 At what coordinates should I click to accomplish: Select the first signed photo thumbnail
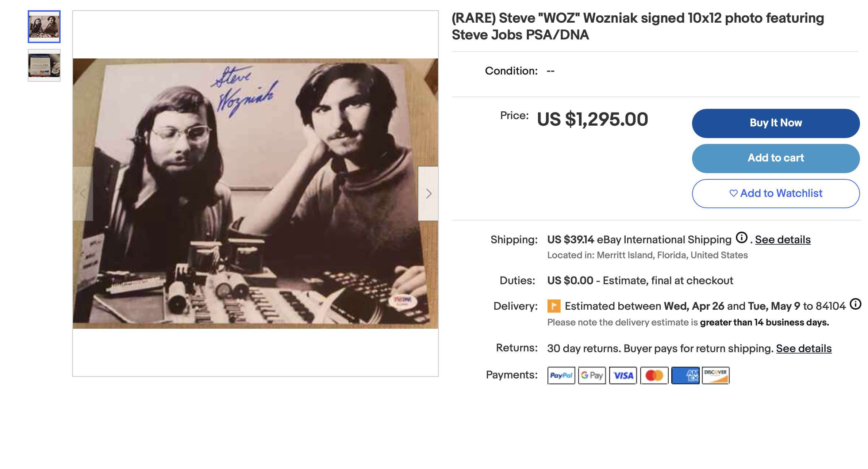(x=44, y=27)
